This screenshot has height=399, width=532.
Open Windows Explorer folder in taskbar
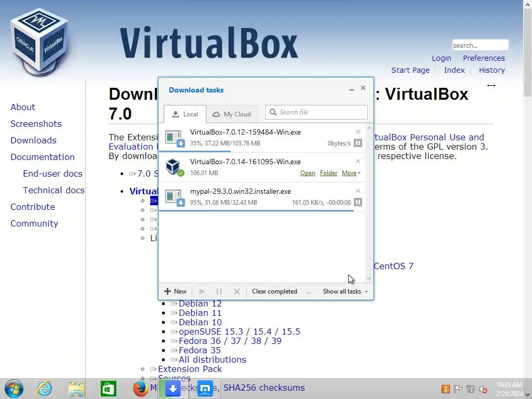[x=76, y=389]
